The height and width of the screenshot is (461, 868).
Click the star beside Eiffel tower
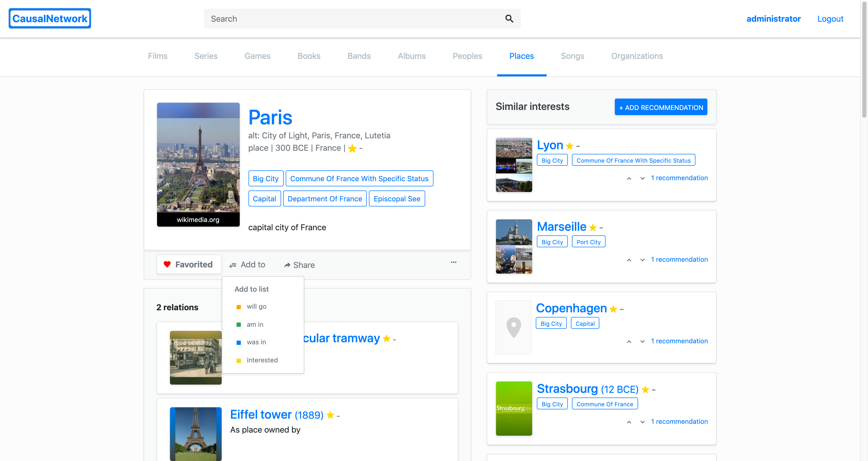click(330, 415)
